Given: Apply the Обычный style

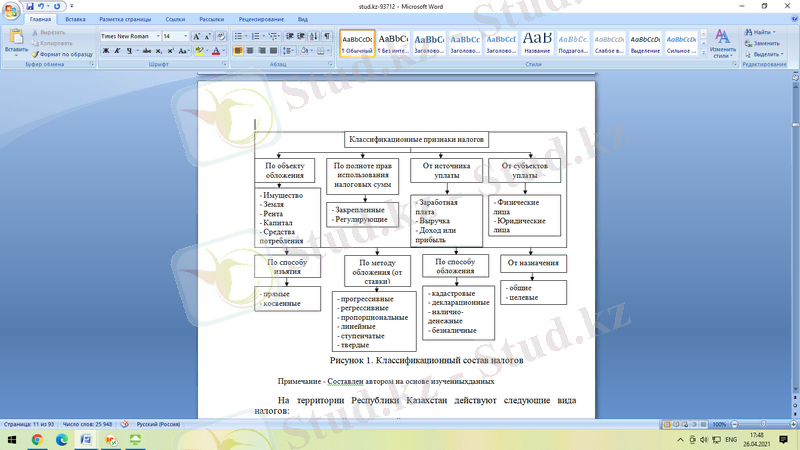Looking at the screenshot, I should [357, 43].
